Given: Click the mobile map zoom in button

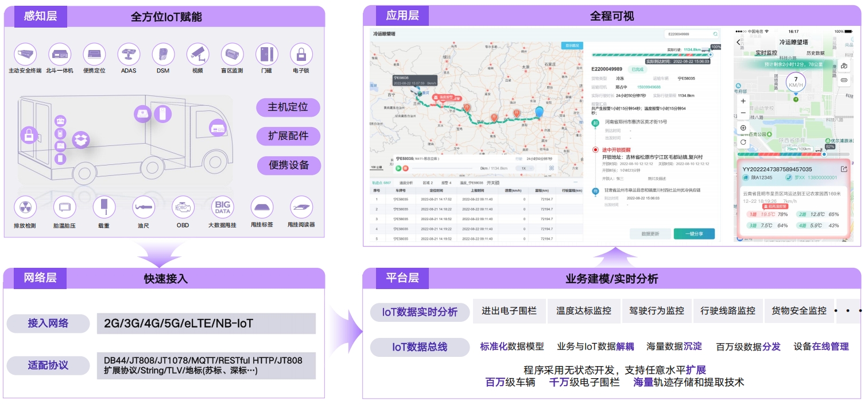Looking at the screenshot, I should [743, 101].
